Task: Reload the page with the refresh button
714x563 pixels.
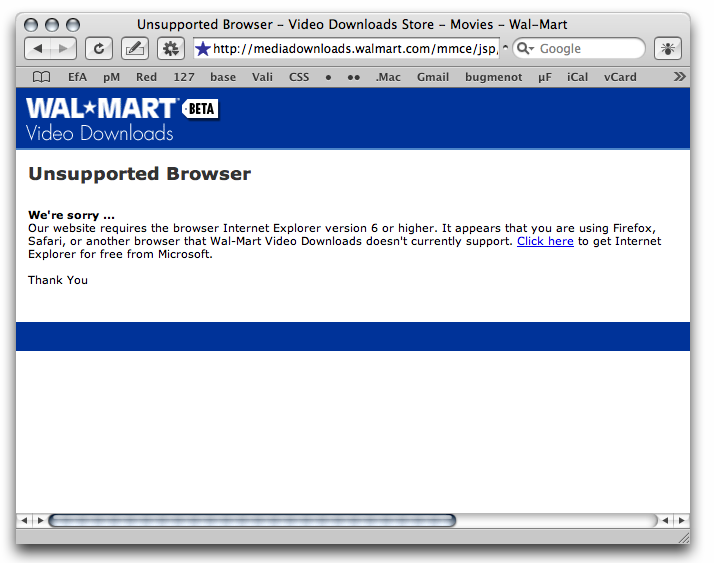Action: 99,48
